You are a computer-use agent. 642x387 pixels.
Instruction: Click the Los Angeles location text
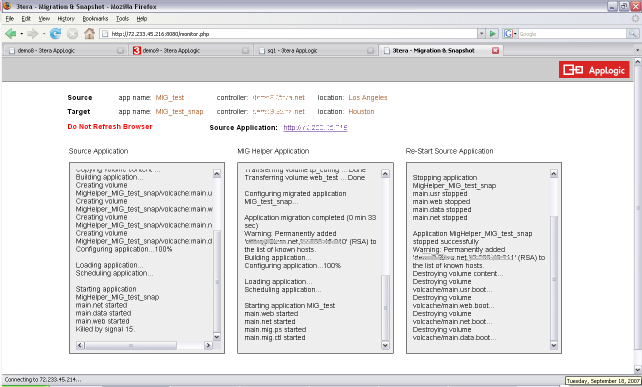(x=368, y=97)
